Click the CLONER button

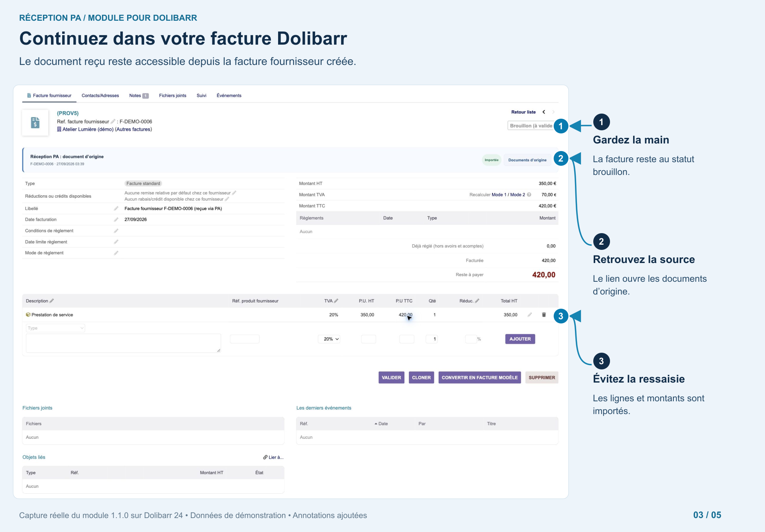tap(421, 377)
